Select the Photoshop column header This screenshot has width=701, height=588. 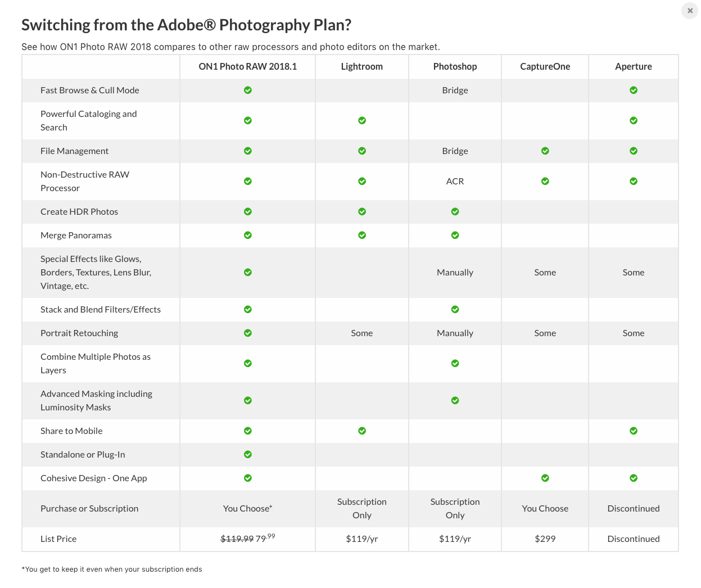coord(455,66)
